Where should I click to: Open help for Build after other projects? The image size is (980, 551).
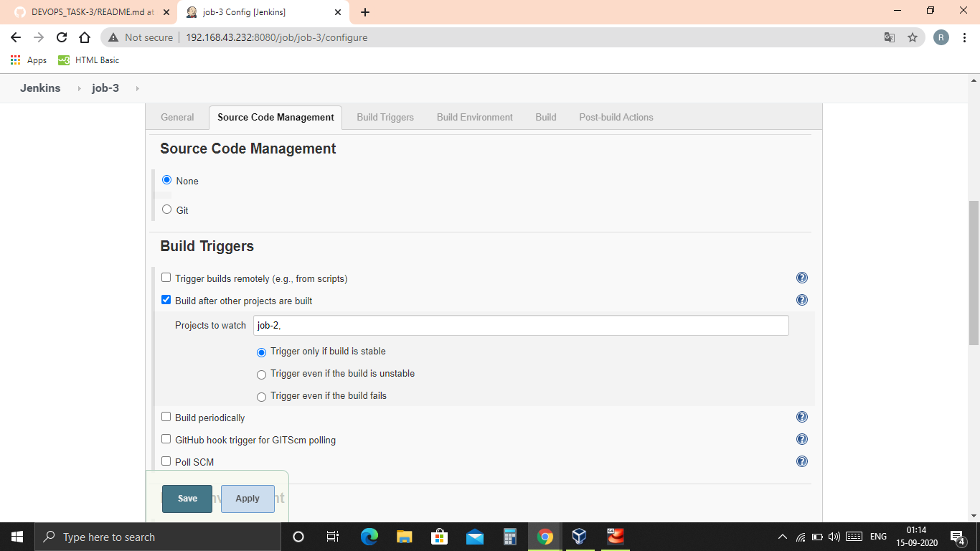tap(802, 300)
